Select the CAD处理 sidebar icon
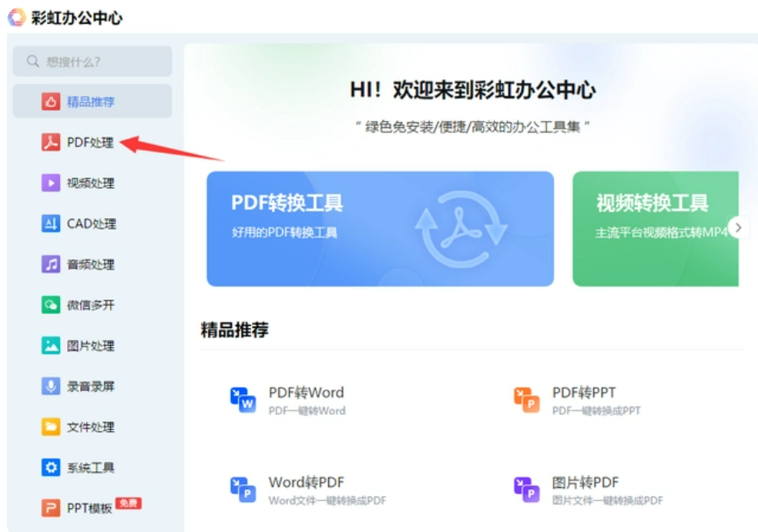Viewport: 758px width, 532px height. click(50, 223)
